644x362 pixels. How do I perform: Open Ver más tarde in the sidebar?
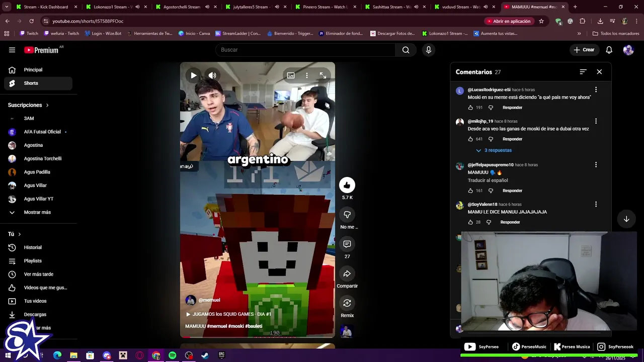pyautogui.click(x=38, y=274)
